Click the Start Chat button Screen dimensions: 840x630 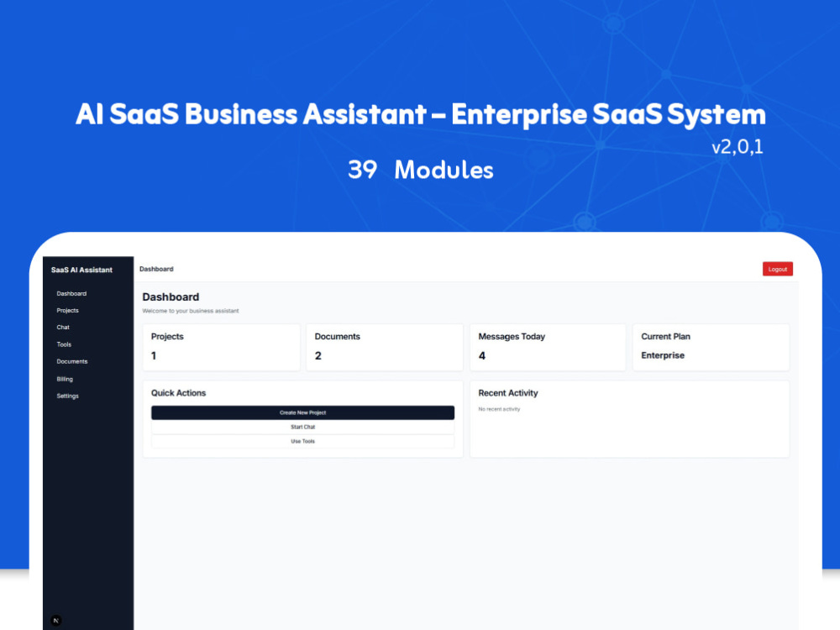302,427
